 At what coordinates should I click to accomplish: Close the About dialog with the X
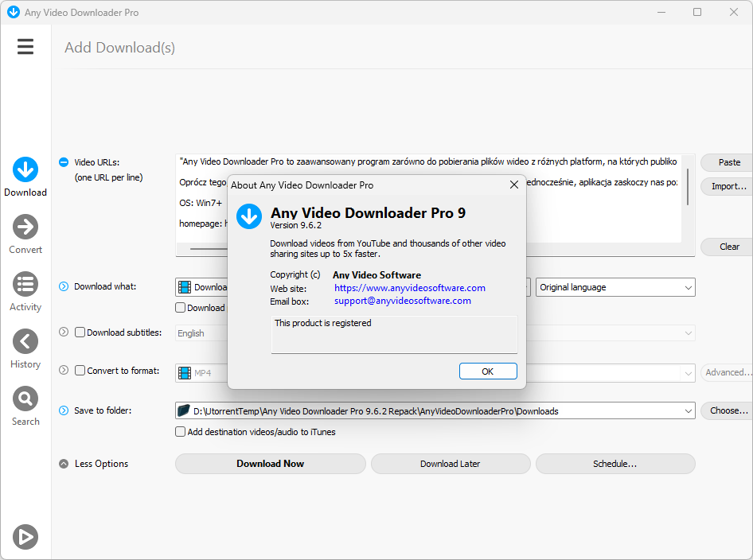tap(514, 185)
